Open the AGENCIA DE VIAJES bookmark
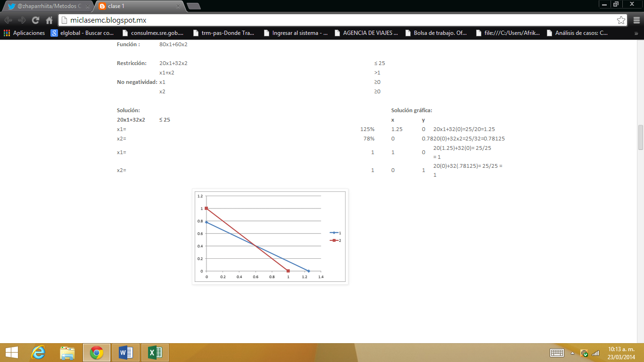 tap(366, 33)
